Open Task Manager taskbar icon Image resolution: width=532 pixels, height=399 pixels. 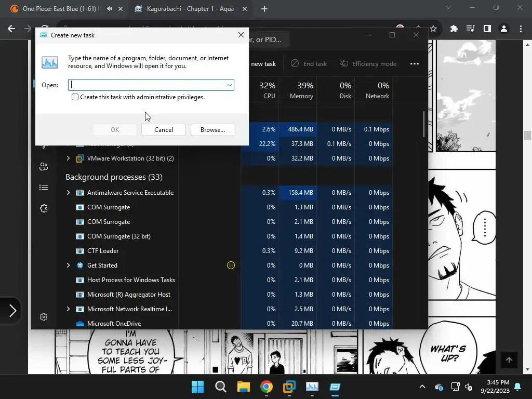coord(312,387)
